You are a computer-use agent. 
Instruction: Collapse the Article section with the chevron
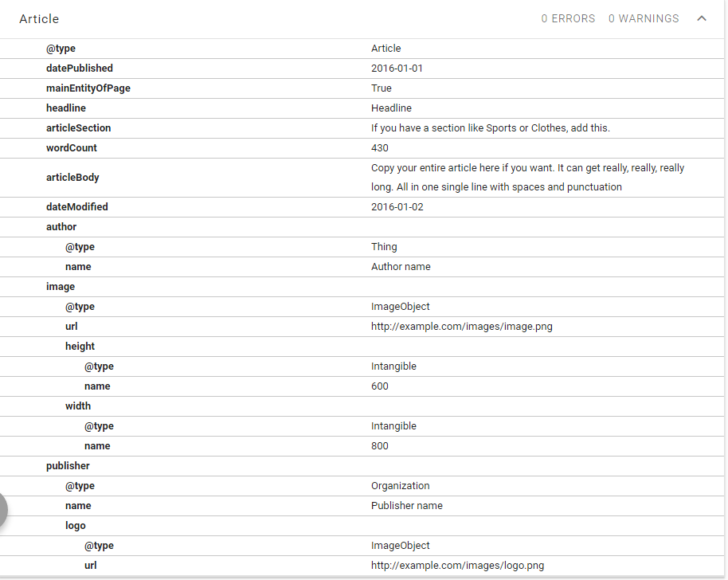(701, 18)
